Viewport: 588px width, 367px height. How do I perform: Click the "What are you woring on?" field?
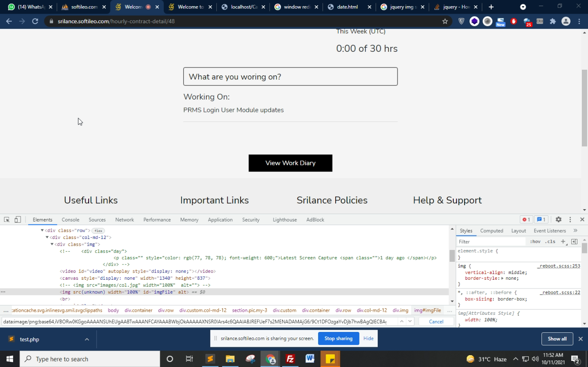coord(290,77)
